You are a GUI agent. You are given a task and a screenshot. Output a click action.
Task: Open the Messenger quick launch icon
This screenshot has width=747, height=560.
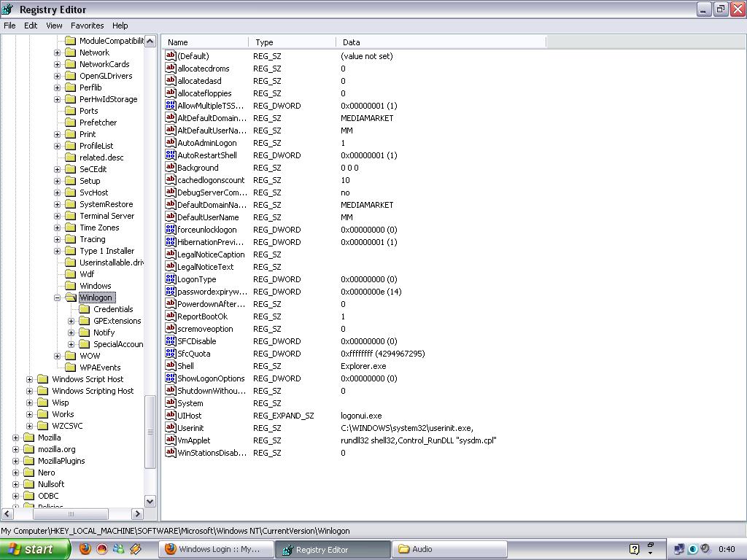click(x=119, y=549)
